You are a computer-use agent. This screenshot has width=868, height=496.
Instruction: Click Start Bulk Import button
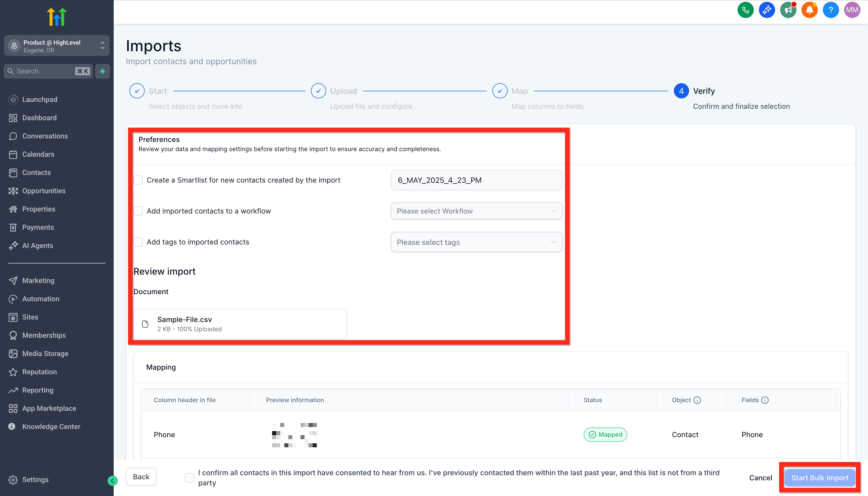pyautogui.click(x=820, y=477)
